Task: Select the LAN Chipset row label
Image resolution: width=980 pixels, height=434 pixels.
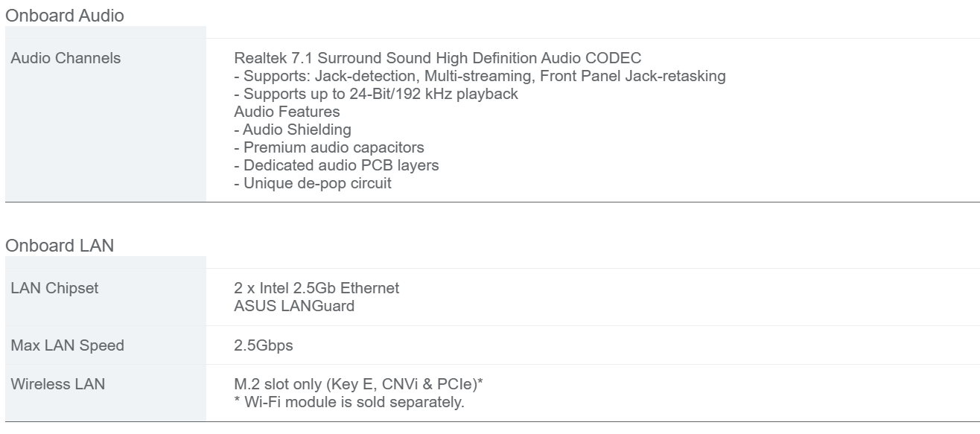Action: (x=54, y=289)
